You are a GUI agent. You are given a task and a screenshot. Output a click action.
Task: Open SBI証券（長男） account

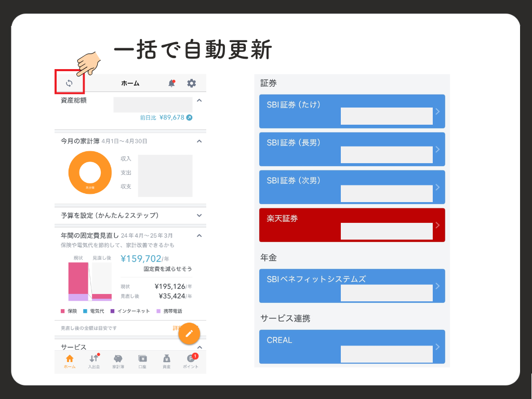point(352,149)
